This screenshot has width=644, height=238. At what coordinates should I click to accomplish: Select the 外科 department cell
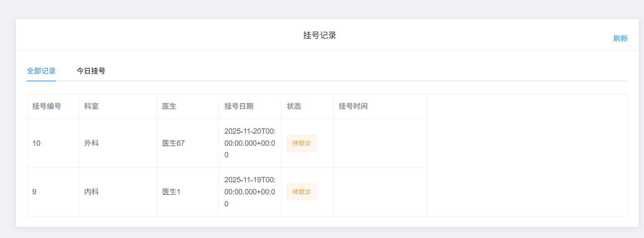(x=91, y=143)
